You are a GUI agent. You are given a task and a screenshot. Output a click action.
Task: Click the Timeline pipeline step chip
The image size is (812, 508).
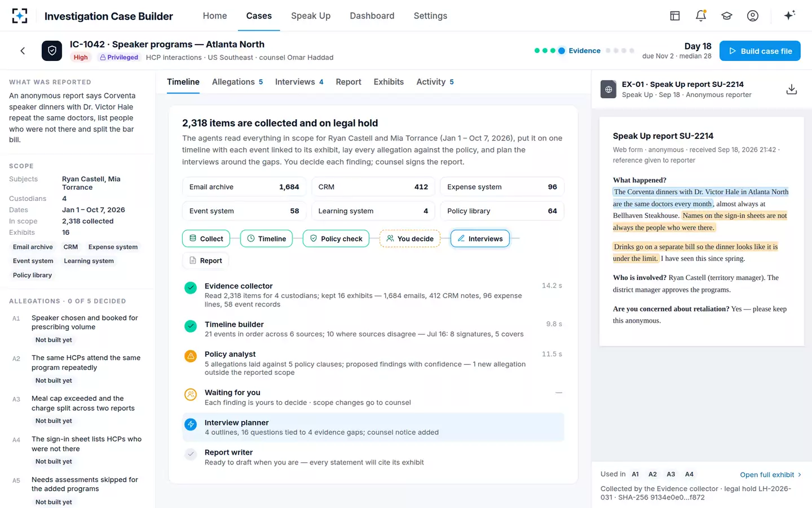[266, 239]
